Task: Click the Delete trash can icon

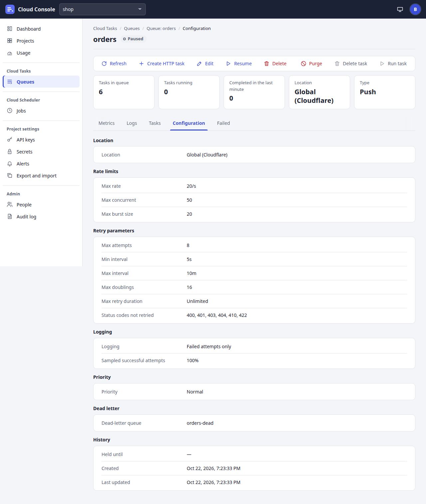Action: [267, 64]
